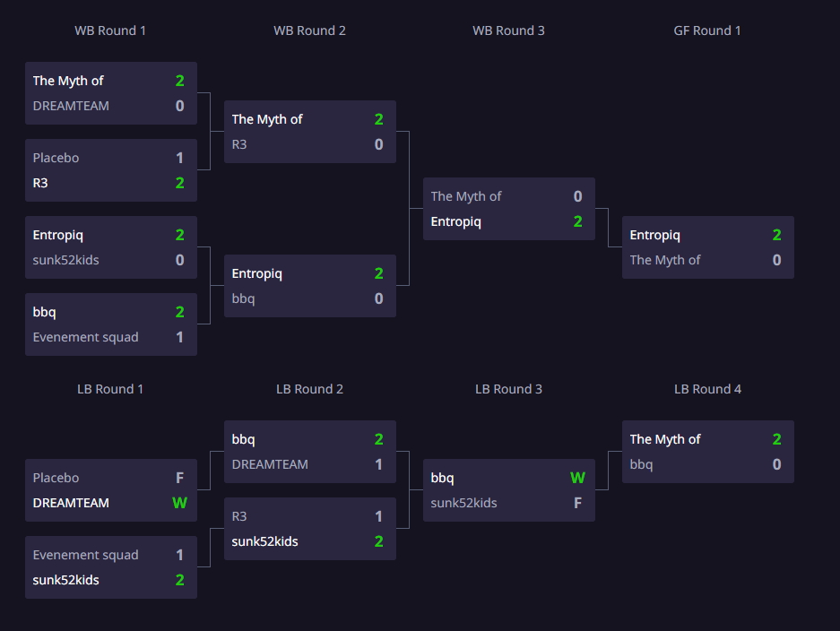This screenshot has height=631, width=840.
Task: Open bbq vs DREAMTEAM match in LB Round 2
Action: tap(309, 452)
